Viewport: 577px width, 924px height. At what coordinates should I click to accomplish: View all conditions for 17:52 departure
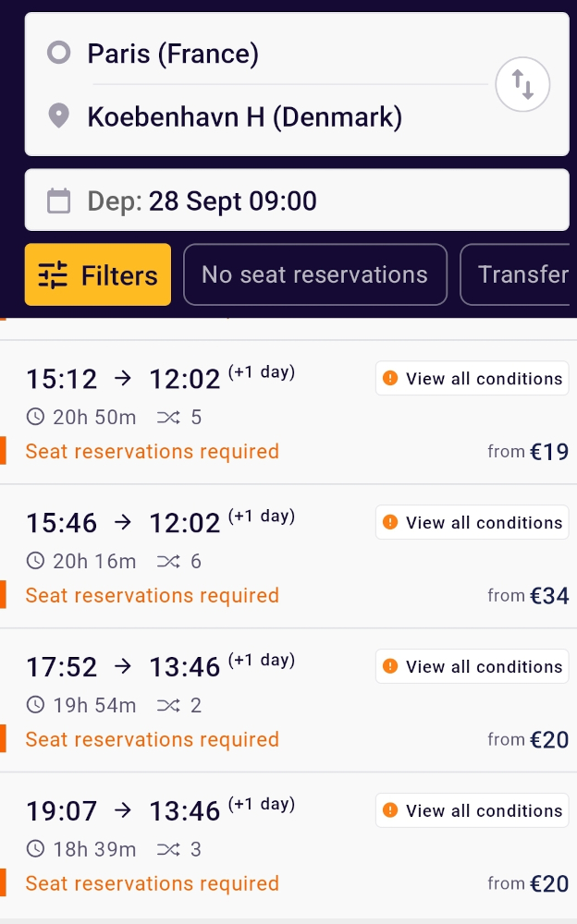(472, 667)
